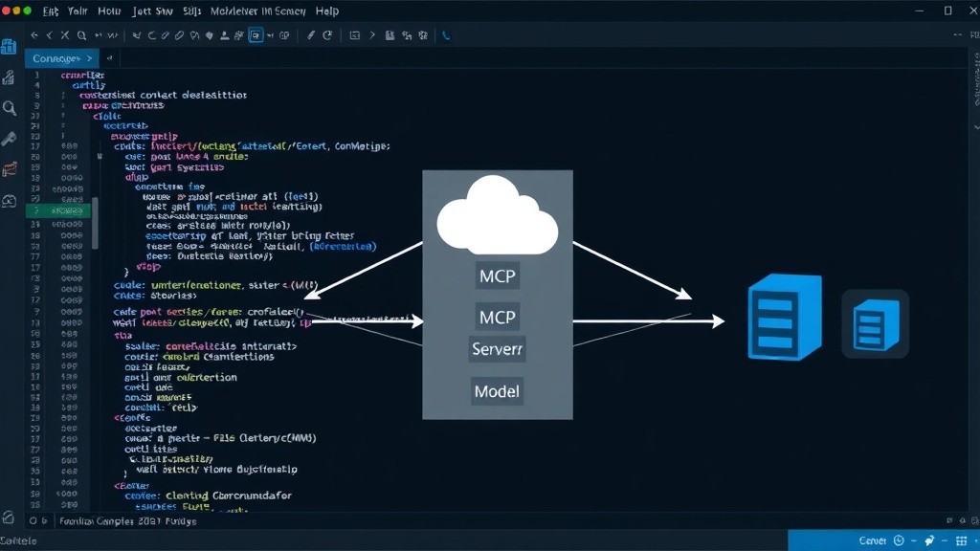Image resolution: width=980 pixels, height=551 pixels.
Task: Click the editor's vertical scrollbar thumb by line numbers
Action: pyautogui.click(x=95, y=223)
